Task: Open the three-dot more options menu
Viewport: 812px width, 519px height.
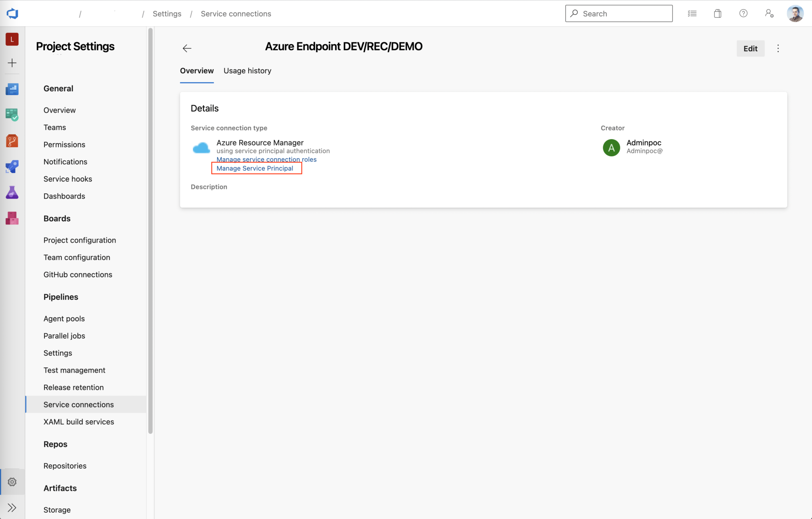Action: (778, 48)
